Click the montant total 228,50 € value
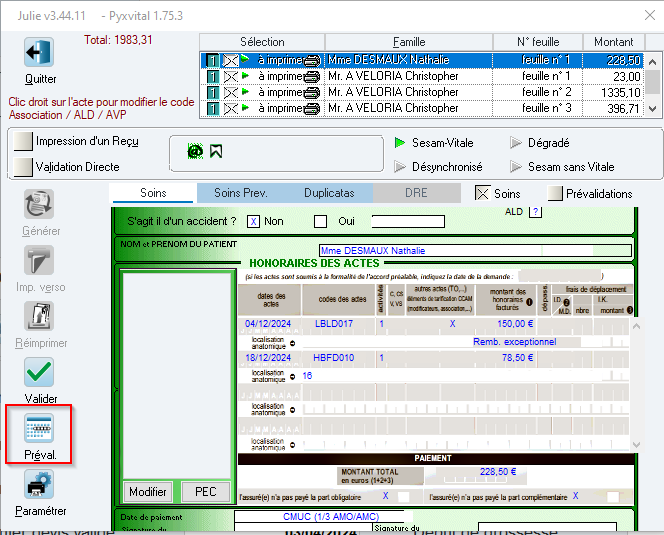Image resolution: width=664 pixels, height=535 pixels. click(x=498, y=471)
